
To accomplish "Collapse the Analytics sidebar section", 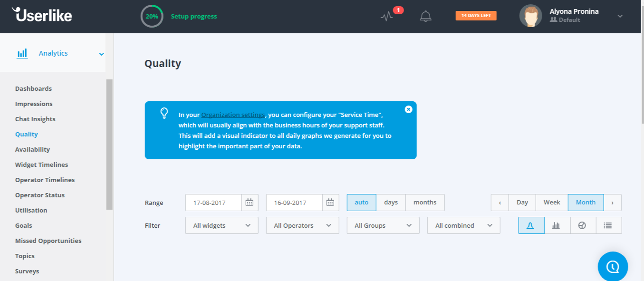I will coord(101,54).
